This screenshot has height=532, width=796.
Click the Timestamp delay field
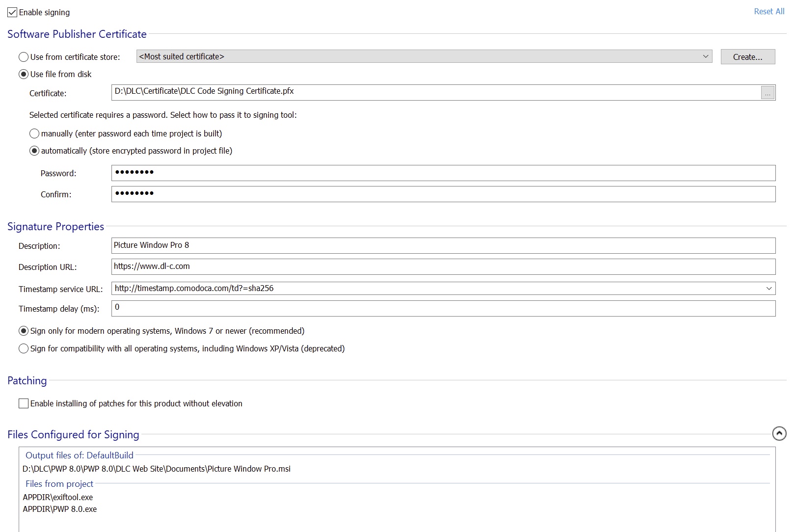point(443,308)
